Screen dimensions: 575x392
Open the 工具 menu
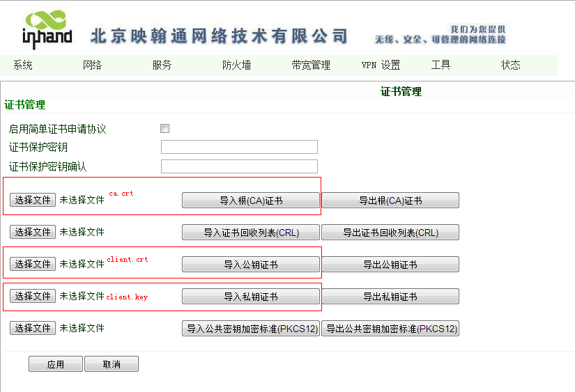pos(441,65)
